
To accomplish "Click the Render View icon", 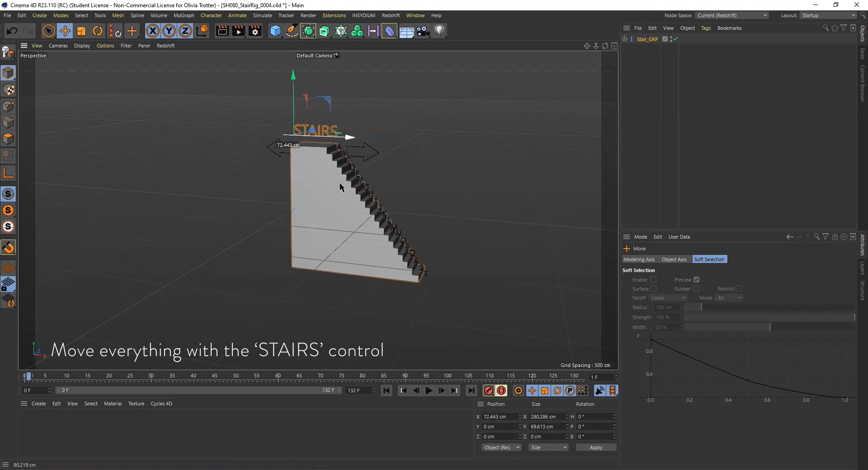I will tap(222, 31).
